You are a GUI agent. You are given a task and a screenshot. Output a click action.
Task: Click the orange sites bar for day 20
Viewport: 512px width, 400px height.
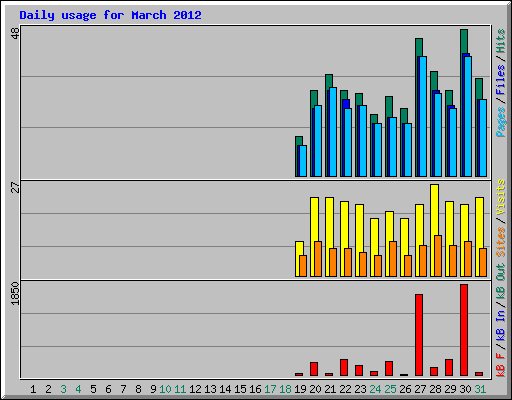pyautogui.click(x=318, y=259)
